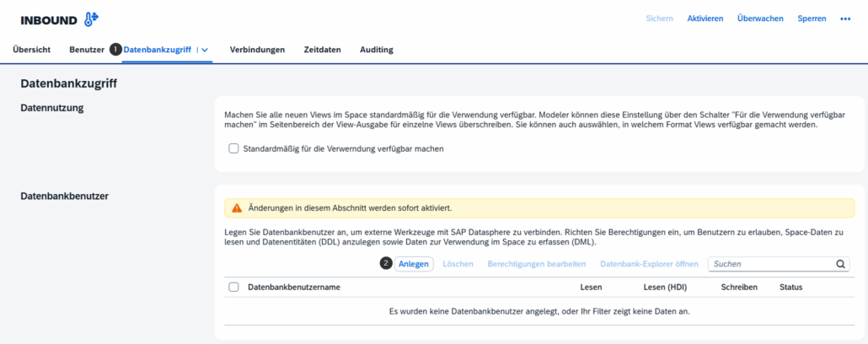
Task: Click the space icon next to INBOUND
Action: [91, 19]
